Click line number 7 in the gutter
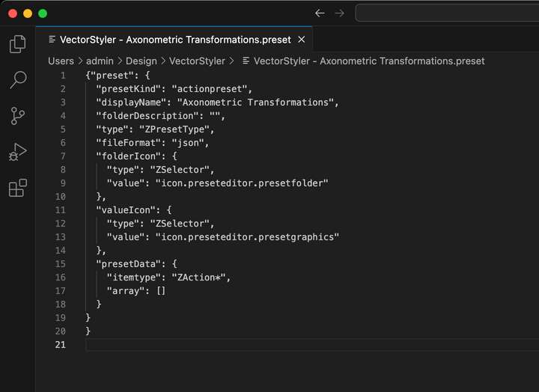 63,156
